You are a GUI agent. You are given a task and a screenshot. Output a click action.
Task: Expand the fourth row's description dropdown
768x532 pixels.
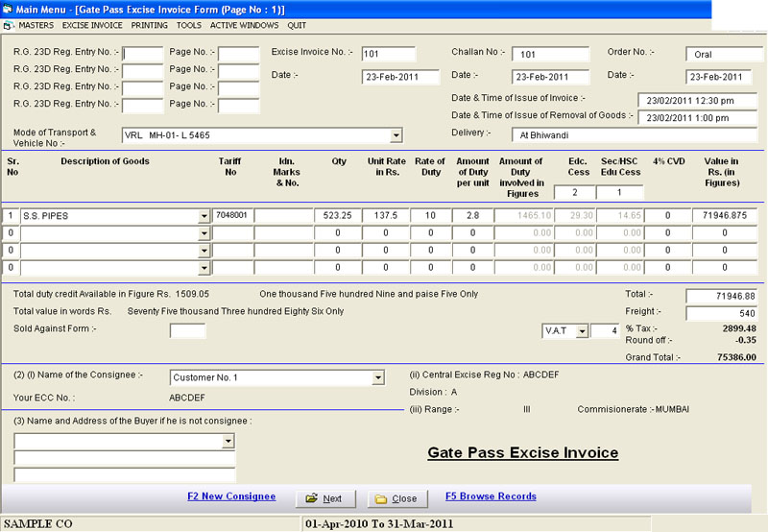point(204,268)
